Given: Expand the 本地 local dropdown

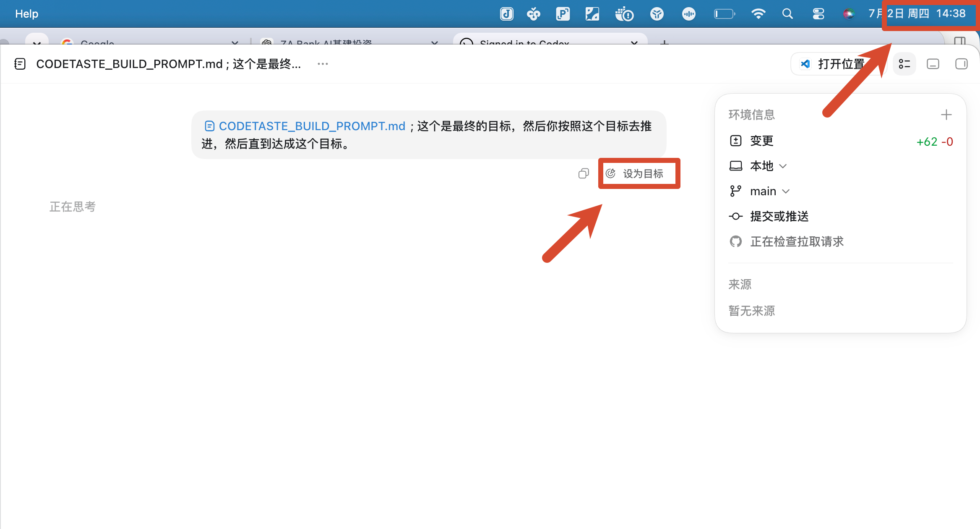Looking at the screenshot, I should pos(758,166).
